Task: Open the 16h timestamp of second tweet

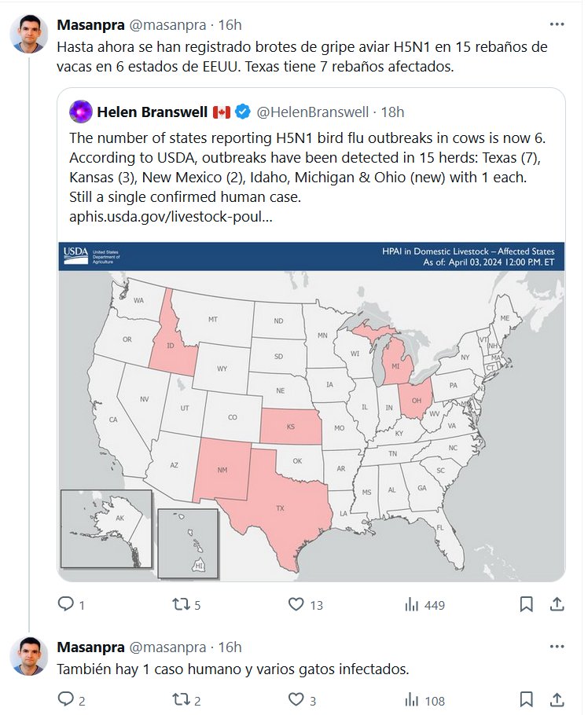Action: pos(230,647)
